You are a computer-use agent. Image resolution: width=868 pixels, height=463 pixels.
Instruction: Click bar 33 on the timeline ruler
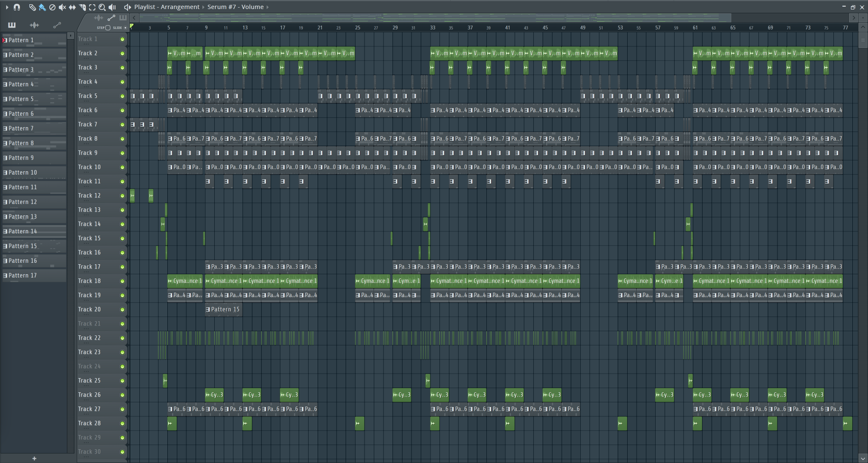click(x=432, y=28)
